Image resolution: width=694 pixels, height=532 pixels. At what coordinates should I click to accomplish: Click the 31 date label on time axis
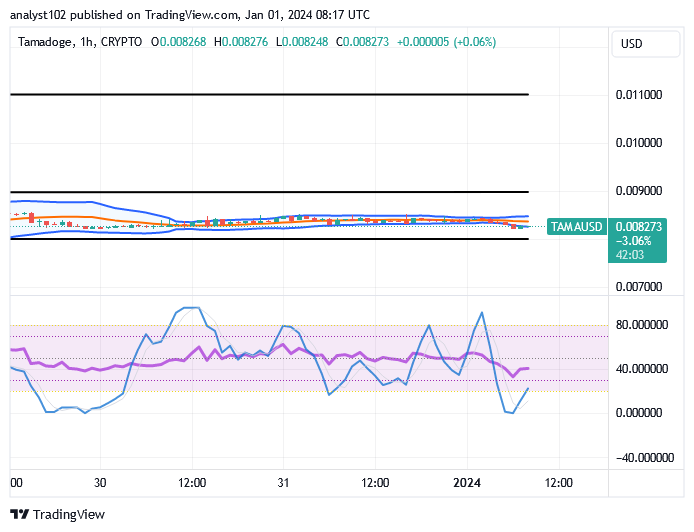click(283, 482)
